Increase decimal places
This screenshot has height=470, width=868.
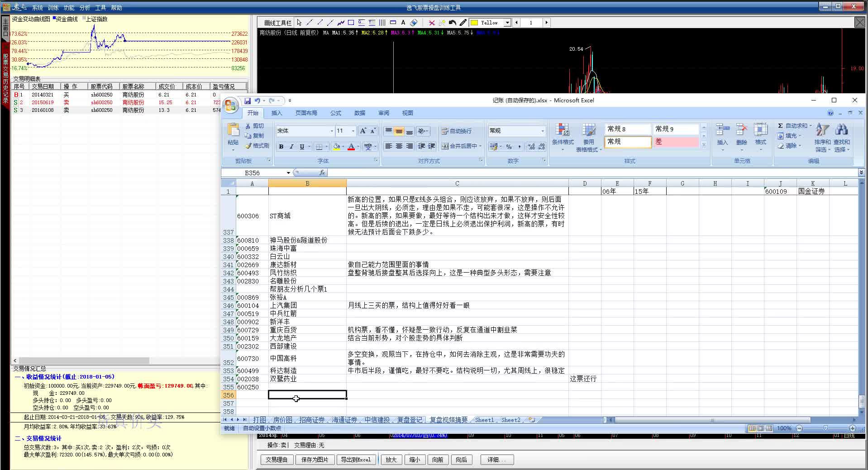point(531,147)
